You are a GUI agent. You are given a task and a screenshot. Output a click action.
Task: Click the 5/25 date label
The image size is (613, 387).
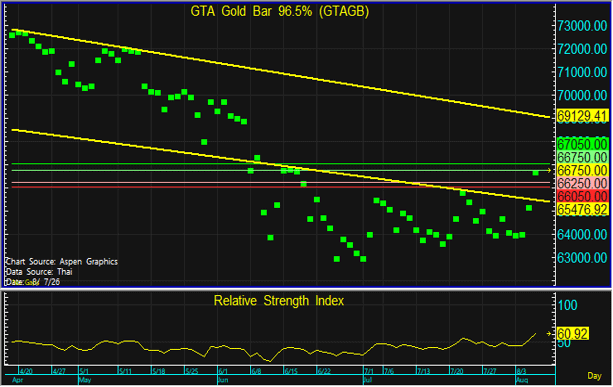(x=192, y=371)
